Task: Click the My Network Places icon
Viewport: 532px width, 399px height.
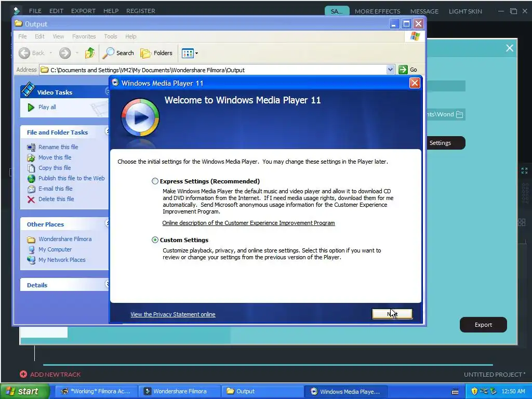Action: 31,260
